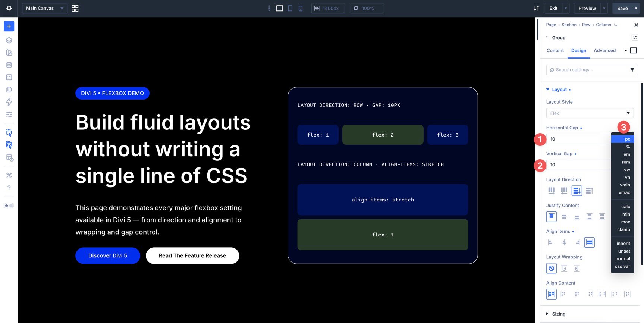Click the 100% zoom field
Image resolution: width=644 pixels, height=323 pixels.
tap(367, 8)
